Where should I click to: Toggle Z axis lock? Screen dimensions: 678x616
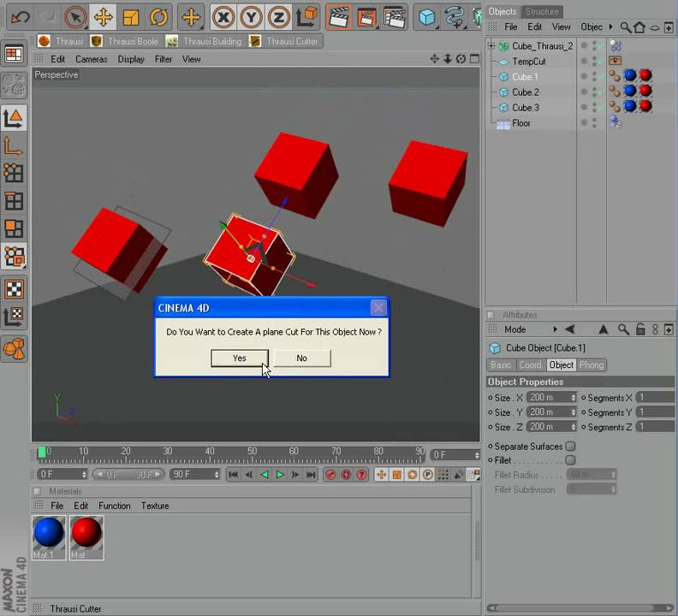click(278, 17)
